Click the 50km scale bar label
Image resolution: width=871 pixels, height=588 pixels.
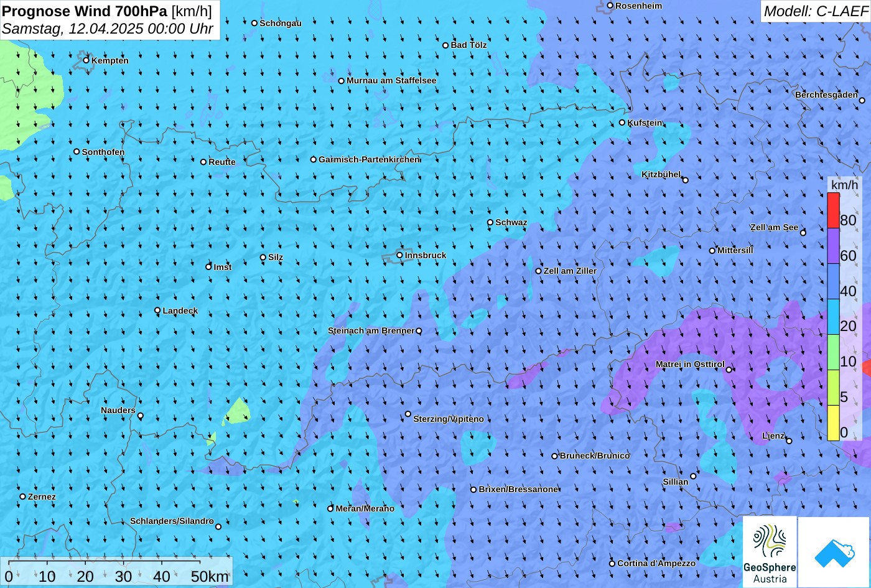[210, 577]
